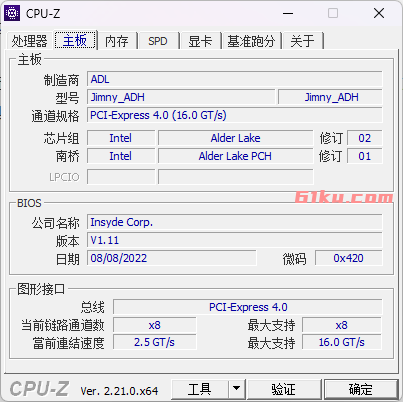Select the left Jimny_ADH model field
Screen dimensions: 403x402
pyautogui.click(x=181, y=97)
